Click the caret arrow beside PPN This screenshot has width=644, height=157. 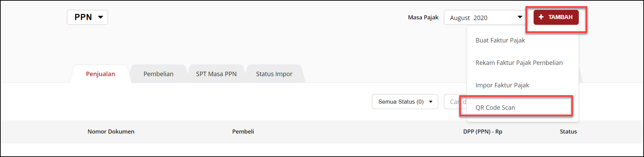click(101, 17)
